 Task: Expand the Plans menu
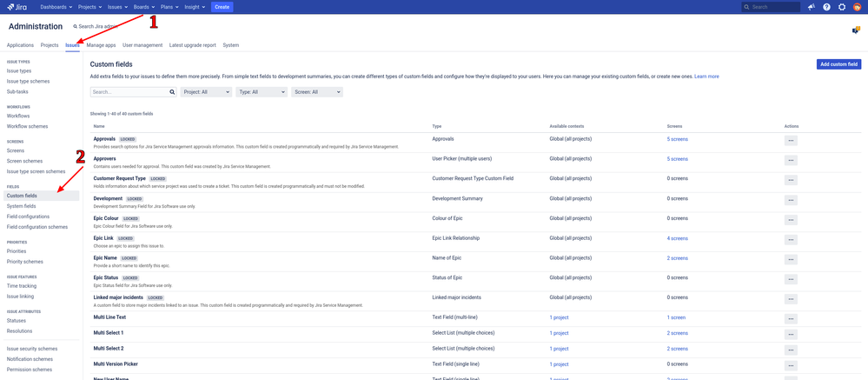[x=170, y=7]
